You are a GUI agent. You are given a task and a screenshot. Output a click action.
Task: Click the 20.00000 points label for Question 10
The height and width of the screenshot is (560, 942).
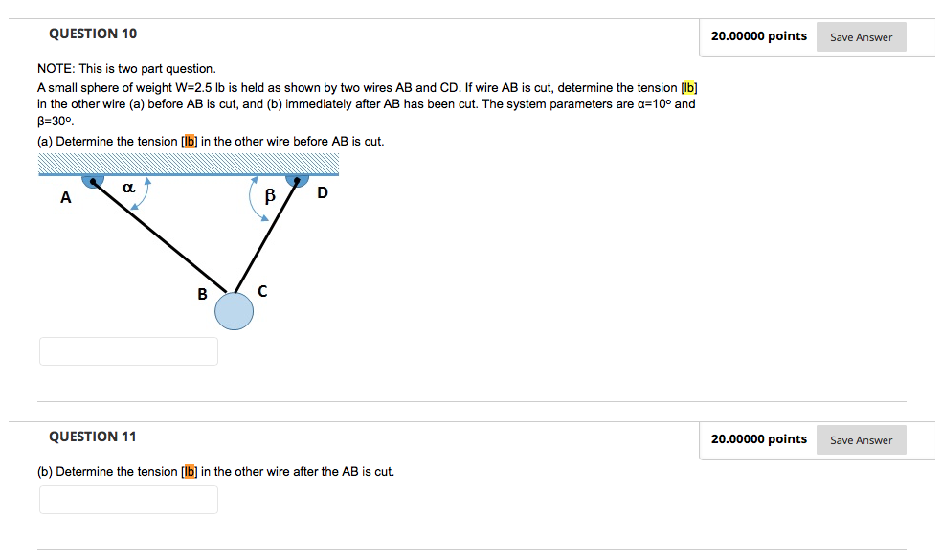pyautogui.click(x=758, y=35)
